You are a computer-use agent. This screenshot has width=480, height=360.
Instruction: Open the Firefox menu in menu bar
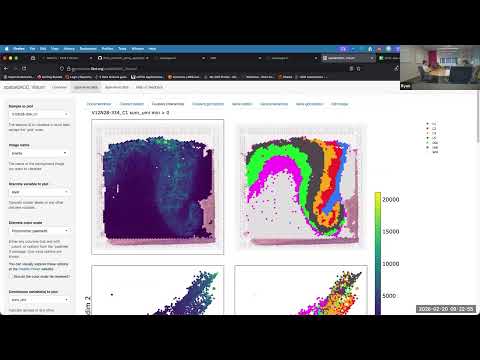pos(19,49)
